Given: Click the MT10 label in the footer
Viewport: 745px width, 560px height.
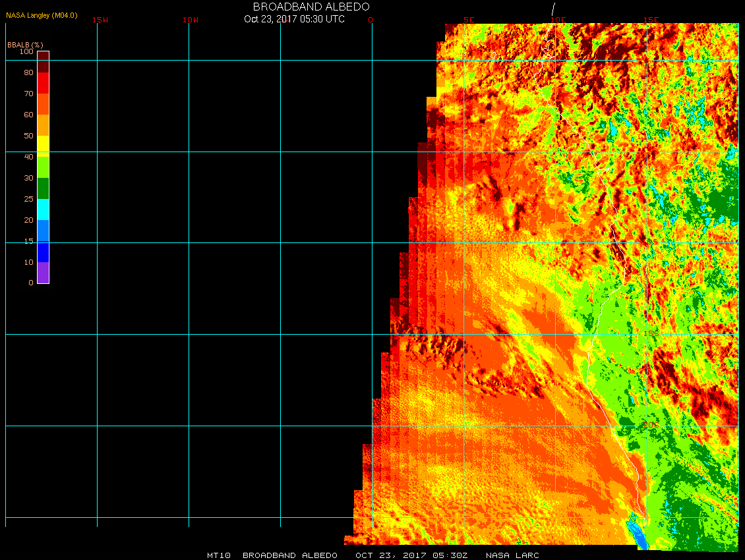Looking at the screenshot, I should click(218, 555).
